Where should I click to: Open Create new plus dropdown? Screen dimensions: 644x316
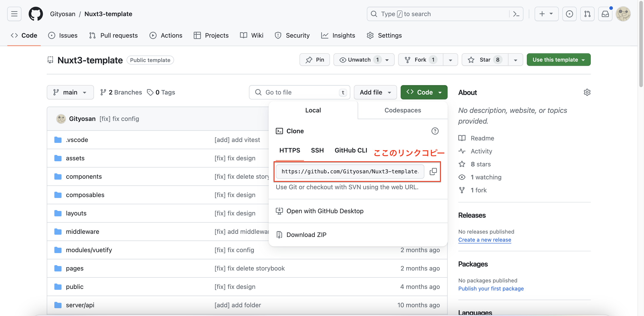tap(546, 14)
